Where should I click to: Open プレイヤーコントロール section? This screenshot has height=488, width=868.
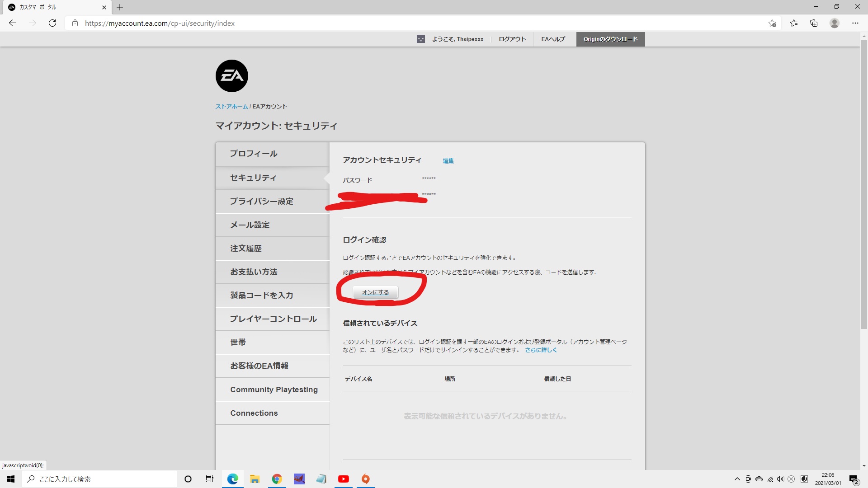pyautogui.click(x=273, y=319)
